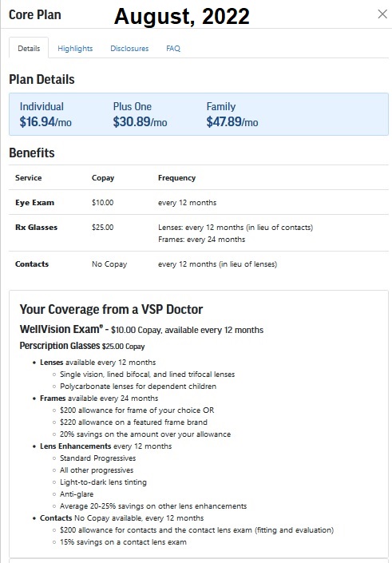Click the Plan Details heading
392x563 pixels.
tap(42, 79)
